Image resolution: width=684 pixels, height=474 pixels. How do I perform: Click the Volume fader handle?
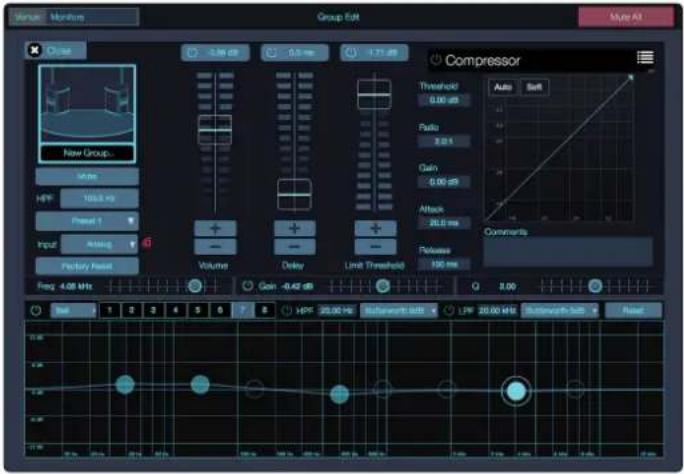point(215,130)
